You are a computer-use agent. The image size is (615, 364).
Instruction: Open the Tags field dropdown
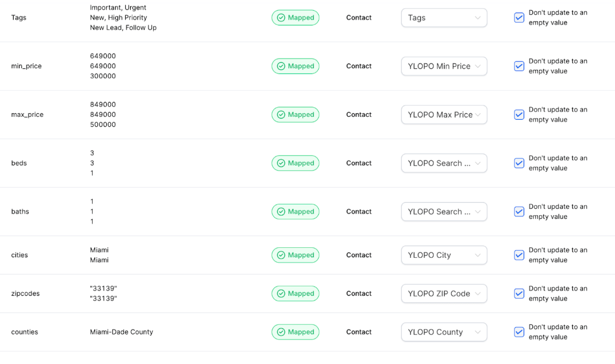pyautogui.click(x=444, y=18)
